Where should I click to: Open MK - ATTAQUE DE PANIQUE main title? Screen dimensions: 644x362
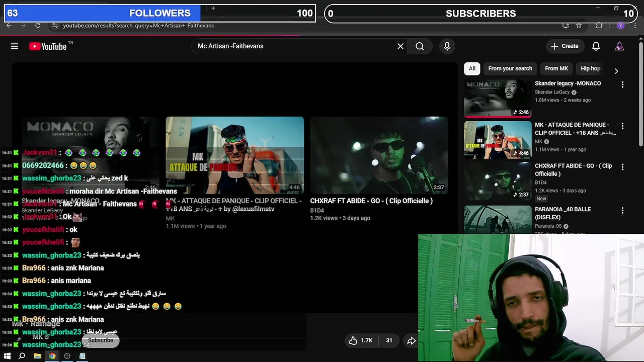point(233,205)
